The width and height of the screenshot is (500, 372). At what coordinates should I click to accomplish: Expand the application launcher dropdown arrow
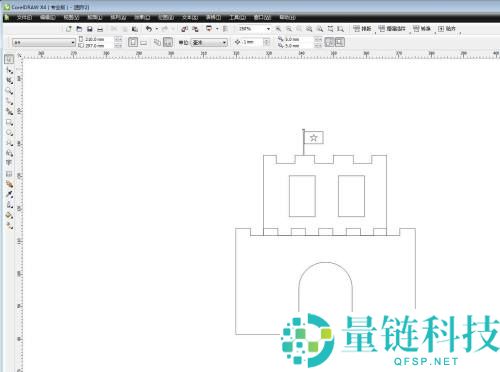click(217, 29)
